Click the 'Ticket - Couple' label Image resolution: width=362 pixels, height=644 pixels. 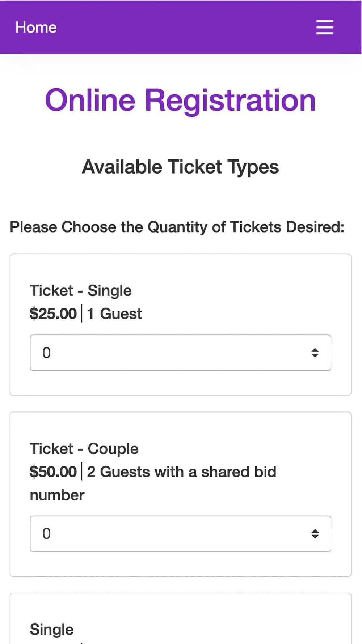(84, 449)
